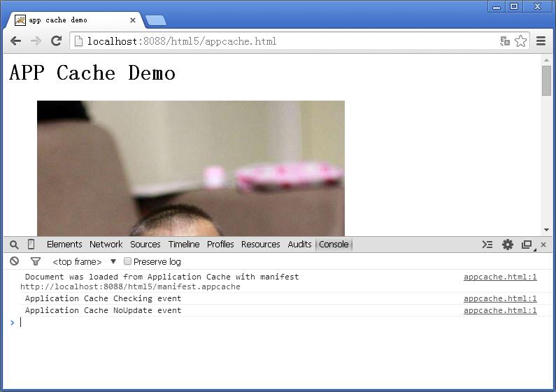Viewport: 556px width, 392px height.
Task: Open the Chrome hamburger menu
Action: [541, 41]
